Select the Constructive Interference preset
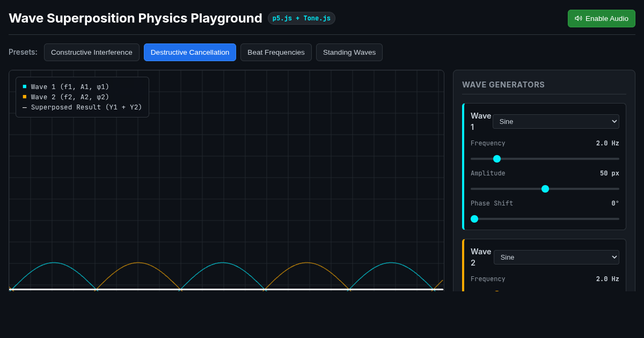Viewport: 644px width, 338px height. point(92,52)
